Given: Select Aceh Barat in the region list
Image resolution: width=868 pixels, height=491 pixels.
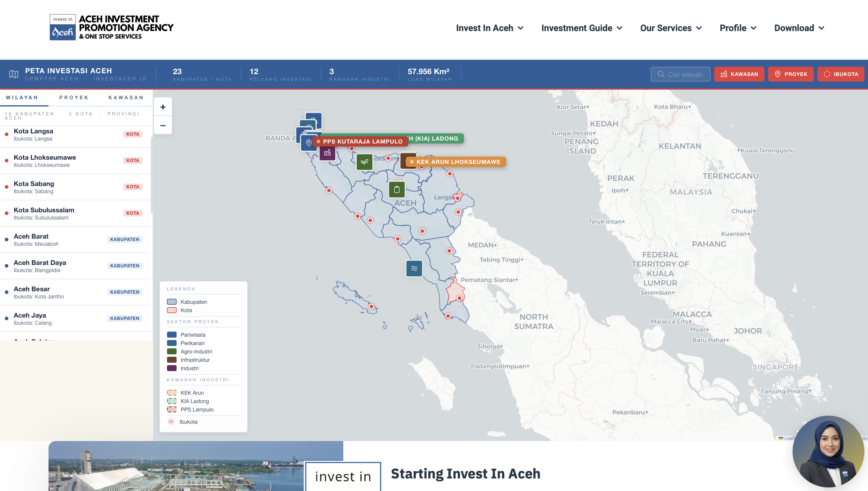Looking at the screenshot, I should 75,240.
